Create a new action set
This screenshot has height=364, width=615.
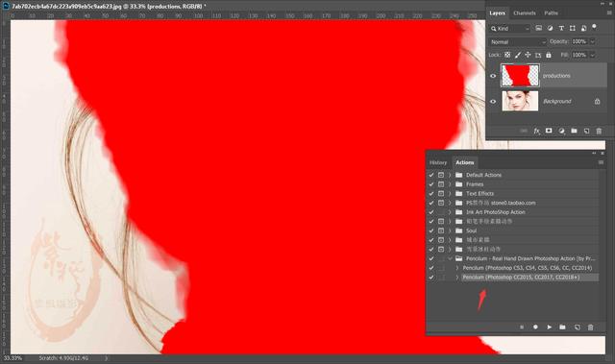tap(562, 328)
